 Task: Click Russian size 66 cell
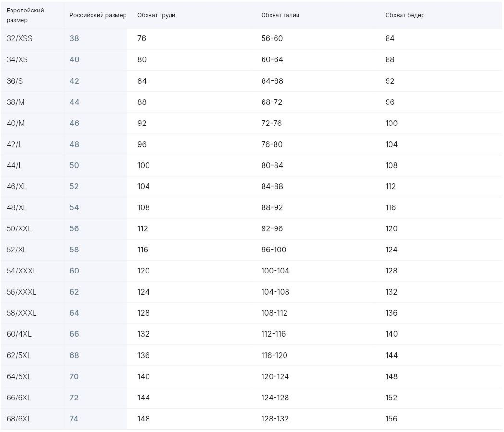click(74, 334)
